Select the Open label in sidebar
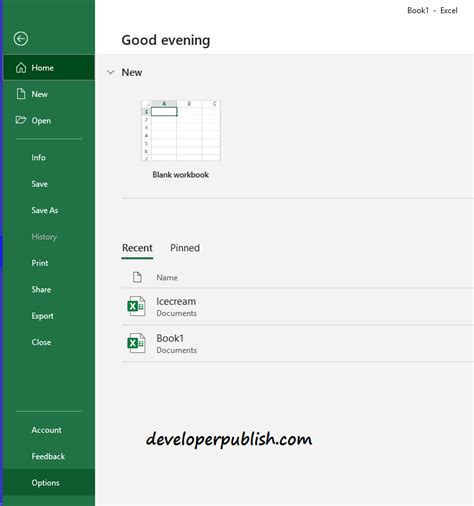 pos(41,121)
